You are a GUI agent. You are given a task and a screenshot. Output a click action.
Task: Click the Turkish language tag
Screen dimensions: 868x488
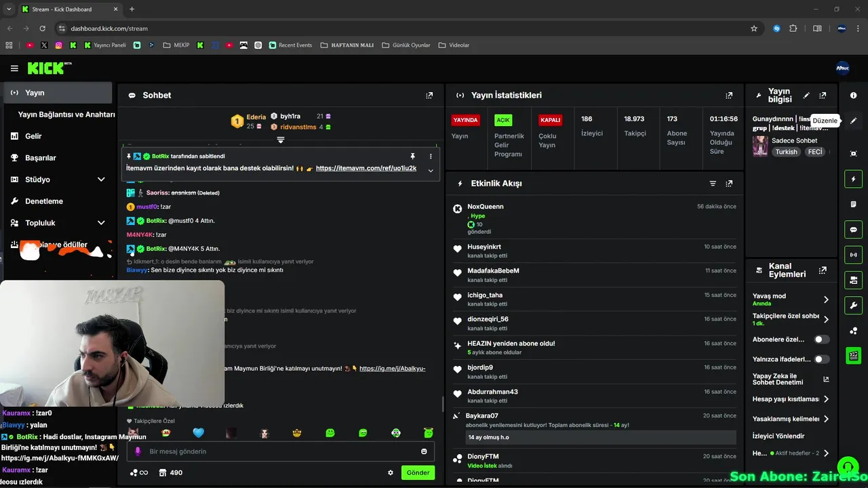click(x=787, y=152)
